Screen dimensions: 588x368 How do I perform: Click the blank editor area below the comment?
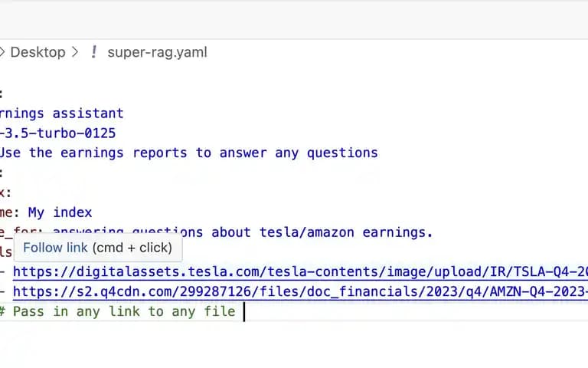click(294, 343)
